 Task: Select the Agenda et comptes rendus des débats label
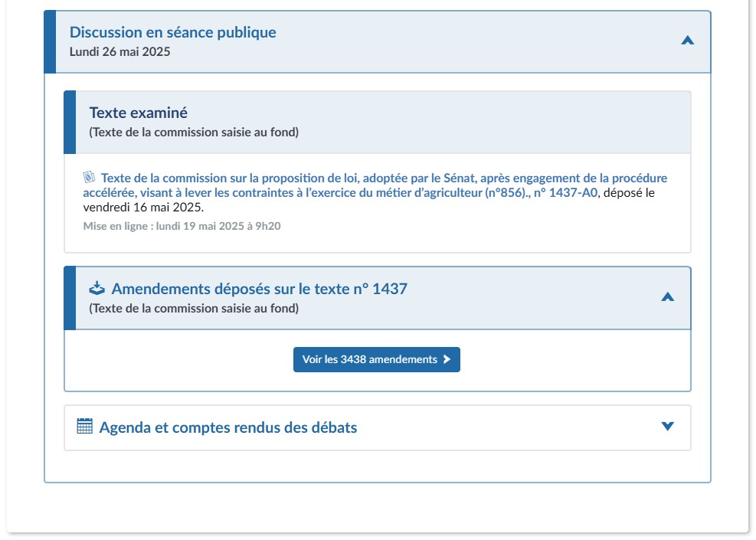pyautogui.click(x=227, y=427)
